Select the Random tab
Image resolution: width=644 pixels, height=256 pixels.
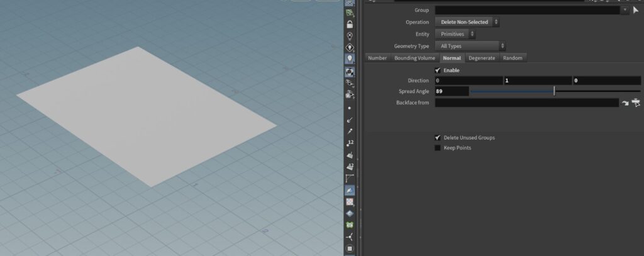(x=513, y=58)
